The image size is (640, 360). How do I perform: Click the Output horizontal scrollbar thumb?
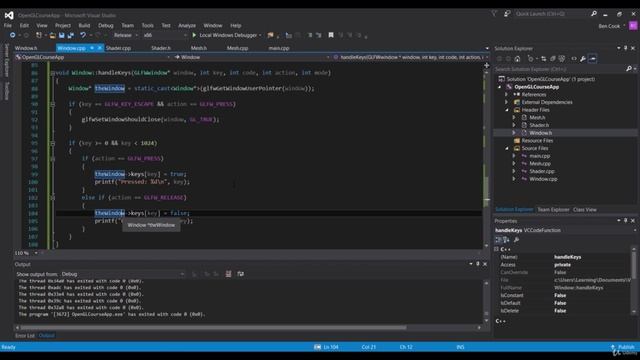click(x=213, y=327)
